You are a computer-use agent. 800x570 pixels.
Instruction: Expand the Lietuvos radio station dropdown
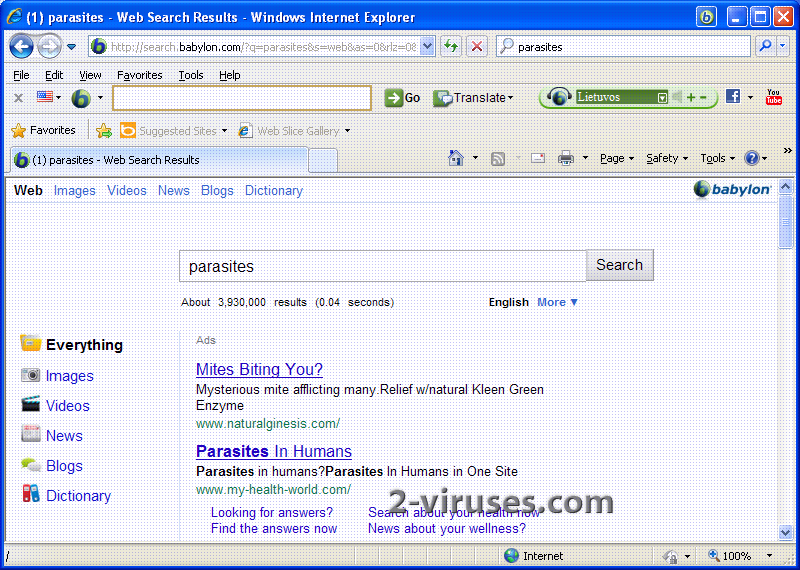tap(662, 97)
